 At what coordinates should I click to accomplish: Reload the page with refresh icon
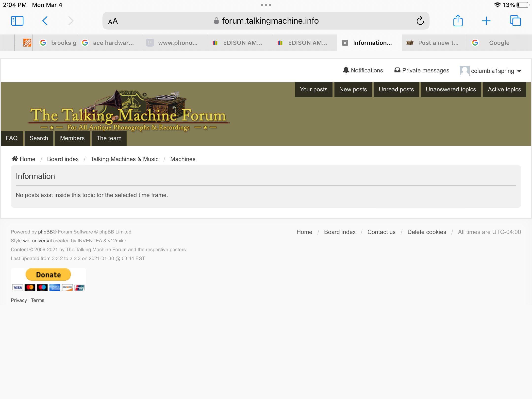pyautogui.click(x=420, y=21)
